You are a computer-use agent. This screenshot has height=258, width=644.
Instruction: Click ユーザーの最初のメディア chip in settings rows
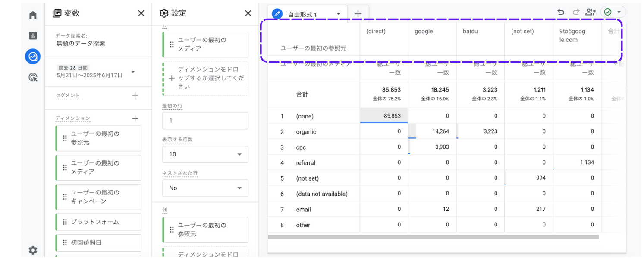205,45
